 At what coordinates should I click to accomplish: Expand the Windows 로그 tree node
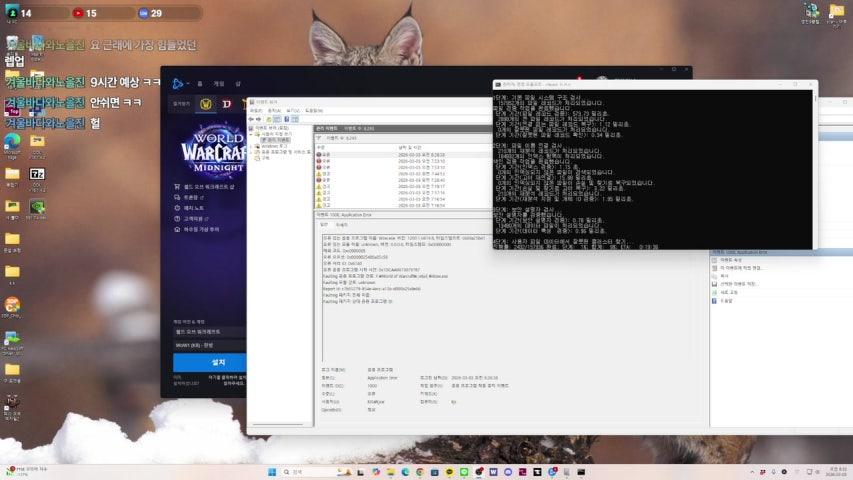pyautogui.click(x=252, y=146)
